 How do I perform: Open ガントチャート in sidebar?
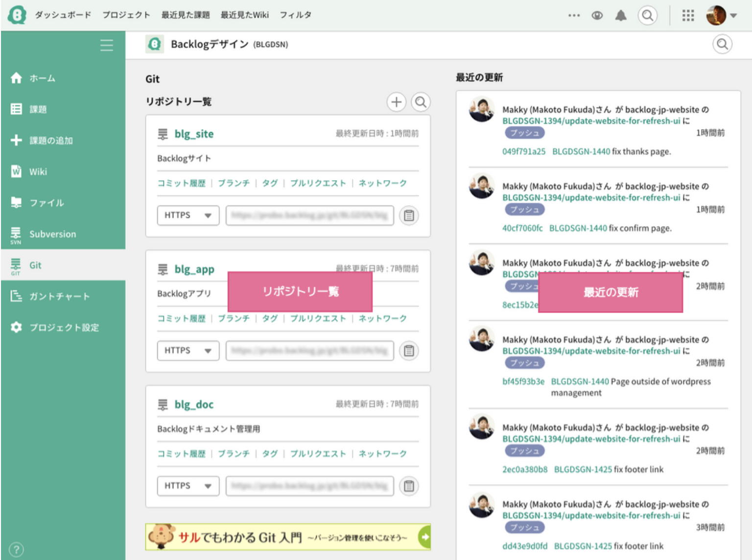point(63,296)
